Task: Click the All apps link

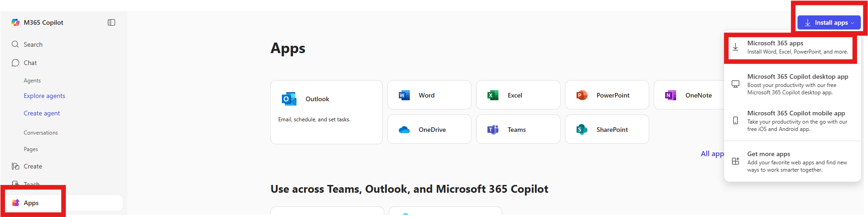Action: point(712,154)
